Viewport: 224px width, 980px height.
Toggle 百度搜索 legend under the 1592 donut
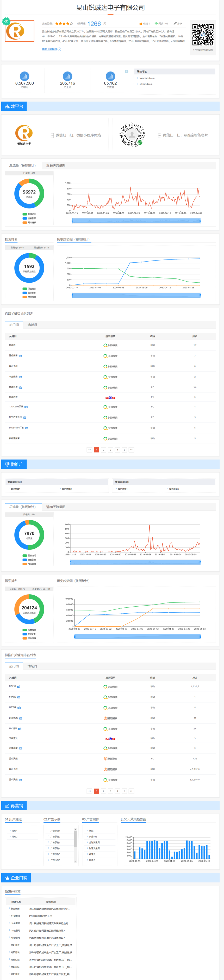tap(29, 289)
